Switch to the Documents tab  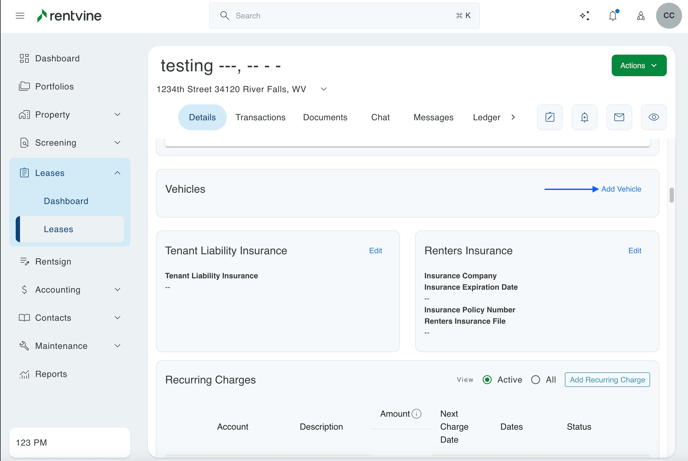point(325,117)
